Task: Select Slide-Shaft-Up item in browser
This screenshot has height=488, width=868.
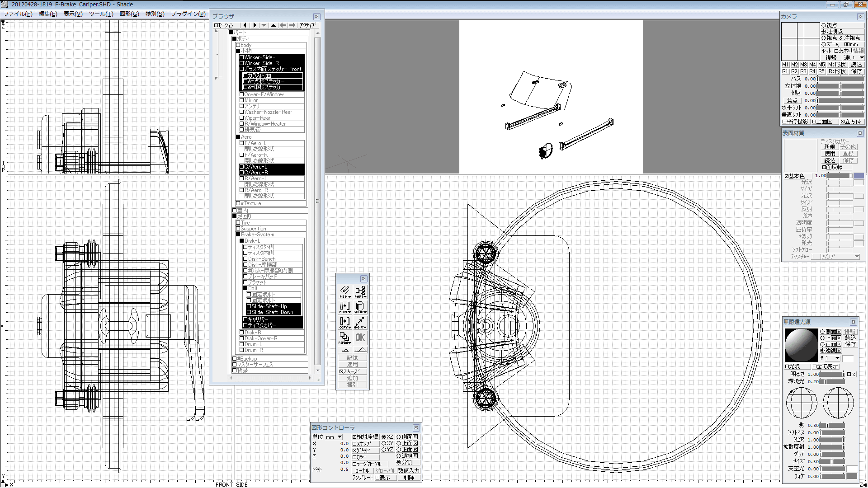Action: click(269, 306)
